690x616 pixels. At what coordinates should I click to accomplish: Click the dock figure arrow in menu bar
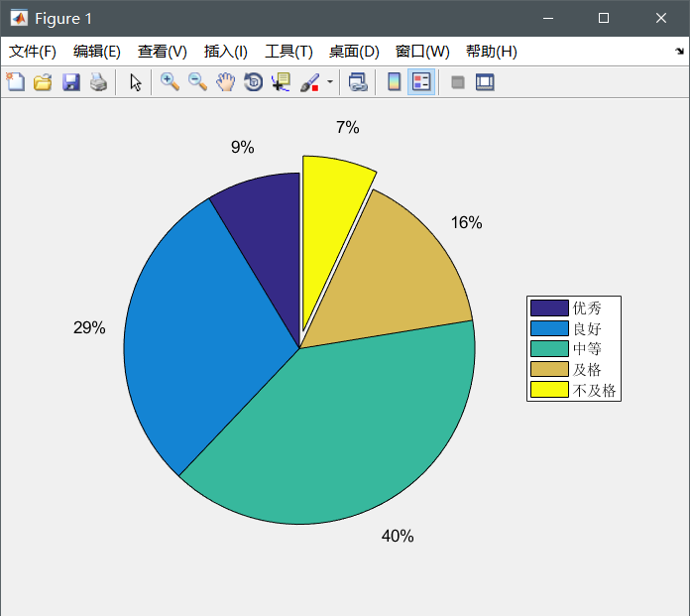[x=679, y=51]
